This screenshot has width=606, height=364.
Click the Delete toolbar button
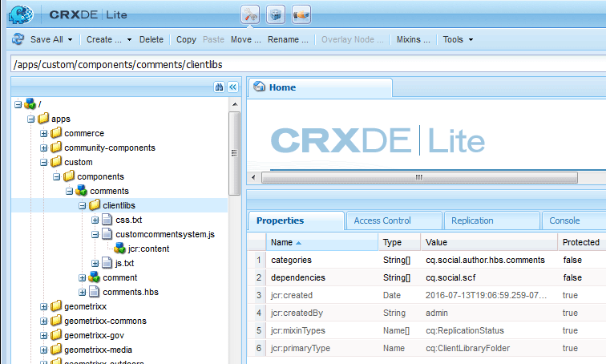pos(151,39)
